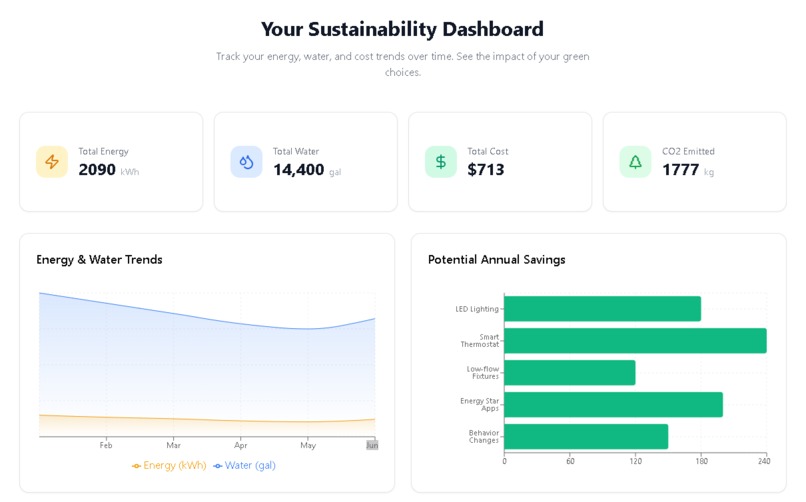Click the 120 tick on savings axis
806x502 pixels.
click(x=635, y=461)
